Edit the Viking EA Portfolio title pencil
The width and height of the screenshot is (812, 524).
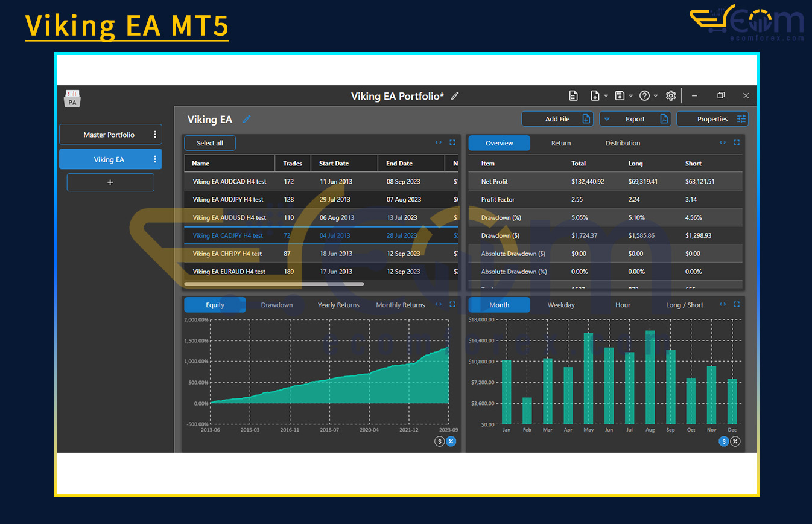[x=455, y=96]
